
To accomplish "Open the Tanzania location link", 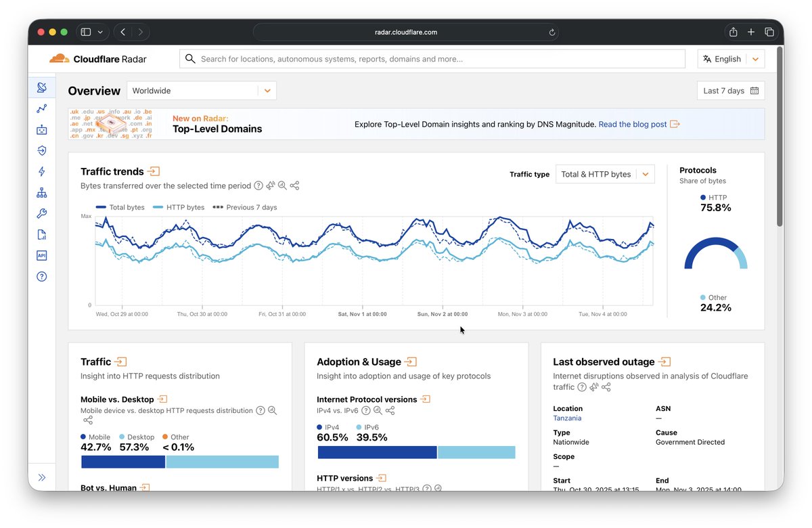I will click(x=567, y=418).
